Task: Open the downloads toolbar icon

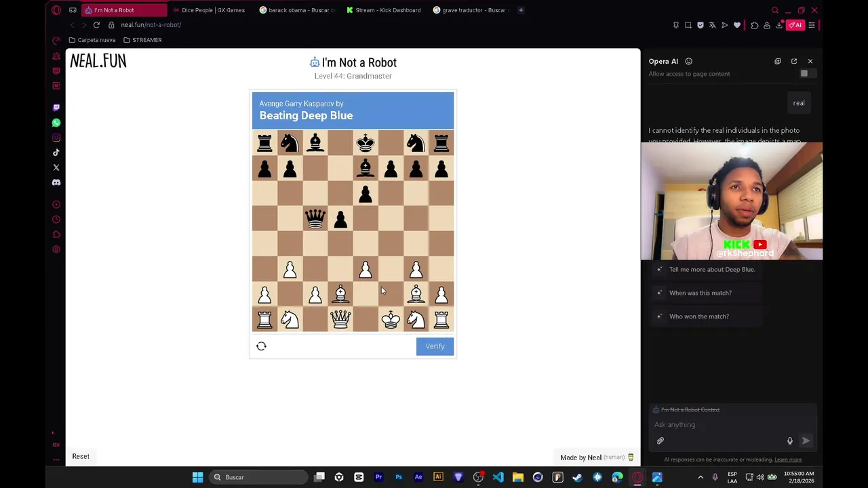Action: [x=779, y=25]
